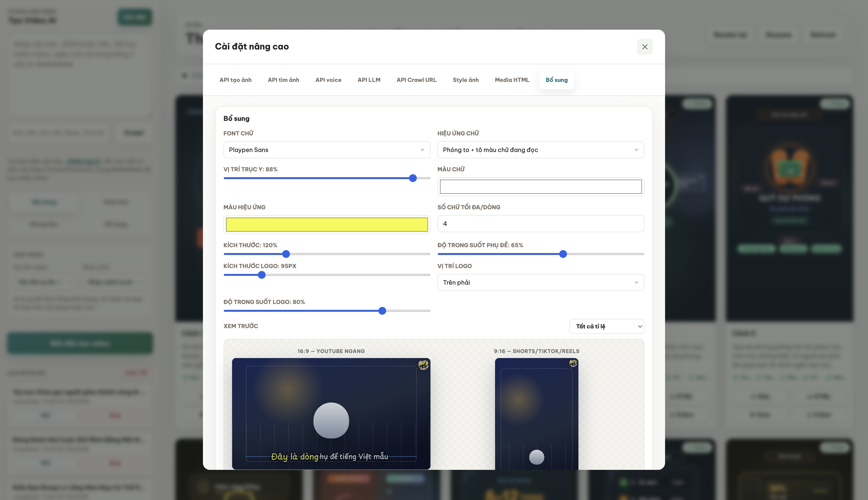The image size is (868, 500).
Task: Click the Độ trong suốt phụ đề slider handle
Action: [x=563, y=254]
